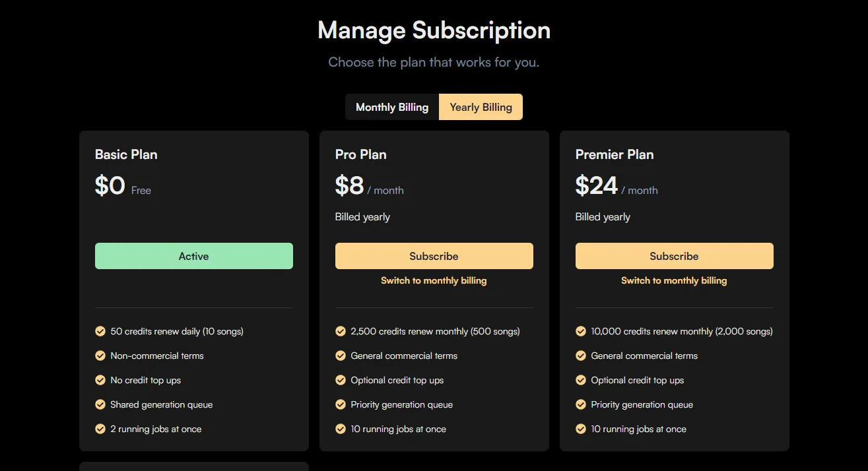868x471 pixels.
Task: Click the Premier Plan $24 price
Action: (x=597, y=186)
